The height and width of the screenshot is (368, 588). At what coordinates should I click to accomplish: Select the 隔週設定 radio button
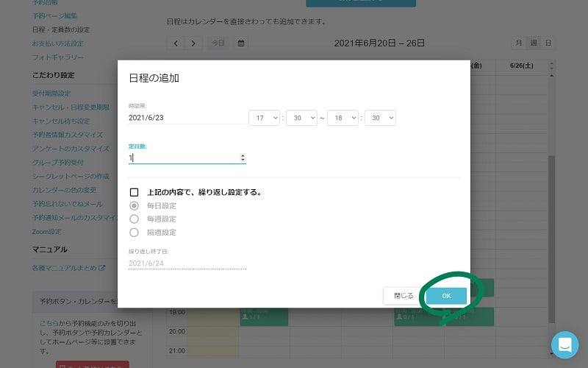click(x=134, y=233)
